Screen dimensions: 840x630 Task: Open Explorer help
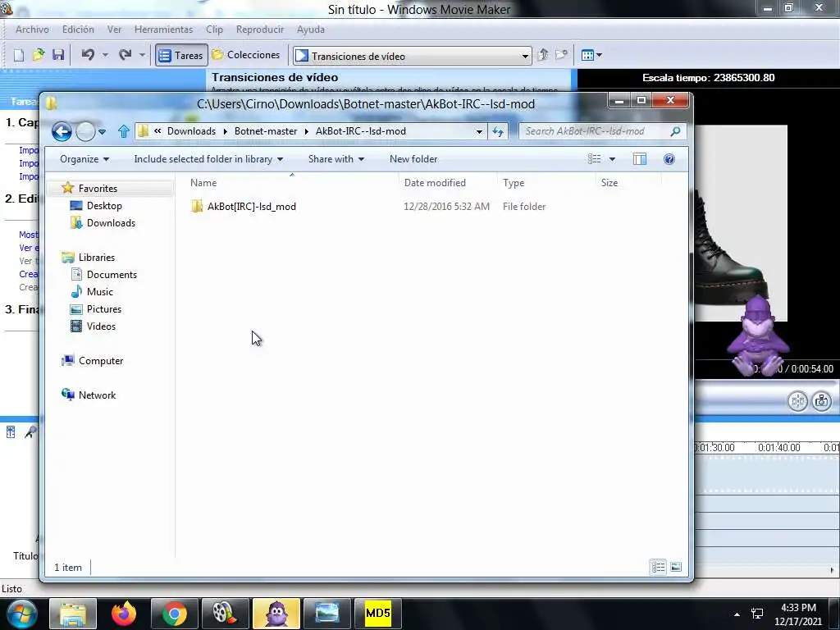pos(669,159)
